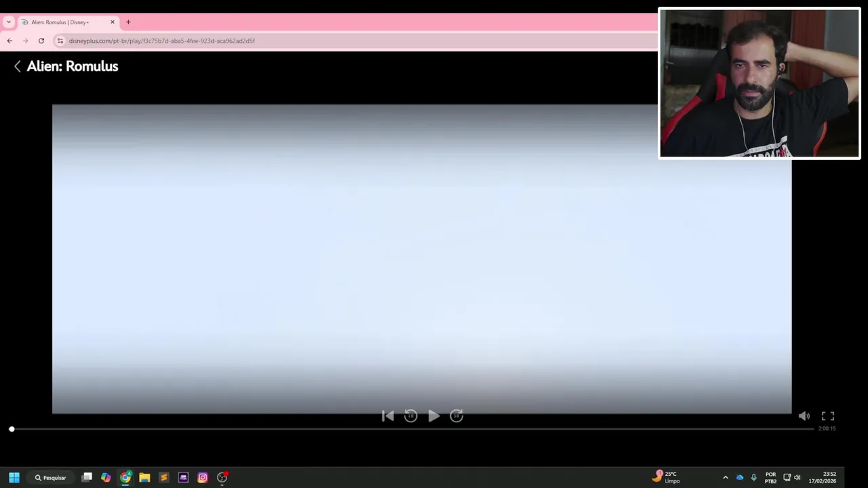Click the browser back arrow

point(9,41)
